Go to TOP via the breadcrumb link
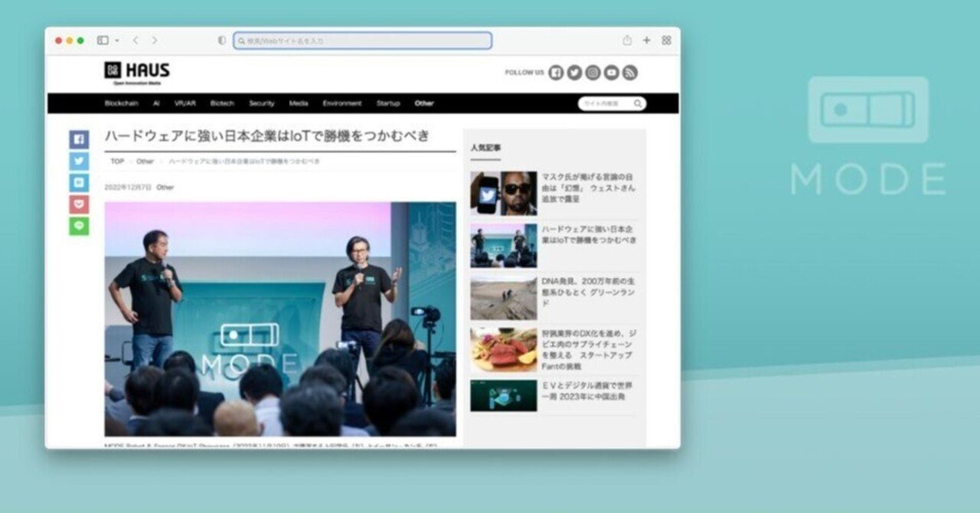The width and height of the screenshot is (980, 513). [116, 162]
